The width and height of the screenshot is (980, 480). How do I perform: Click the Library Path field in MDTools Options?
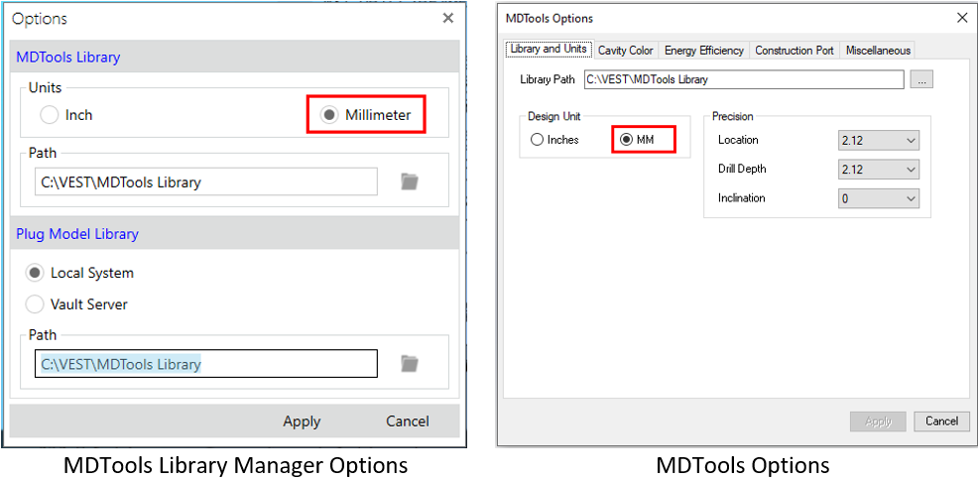(x=744, y=80)
